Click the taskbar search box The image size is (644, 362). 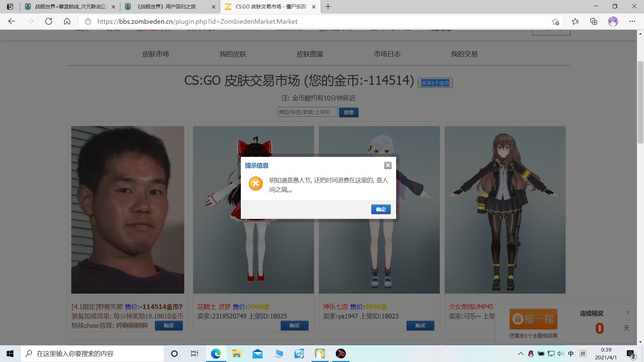coord(92,354)
